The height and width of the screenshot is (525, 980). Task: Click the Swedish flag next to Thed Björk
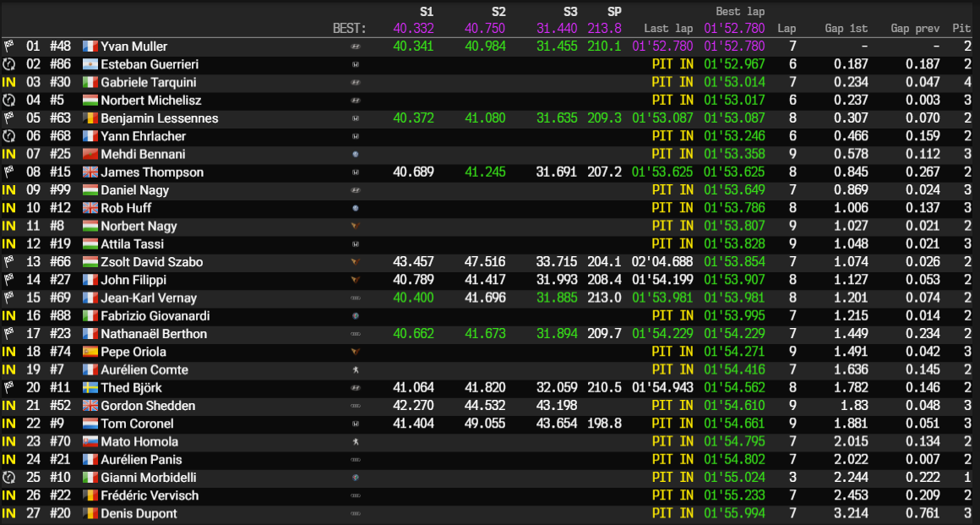click(90, 387)
